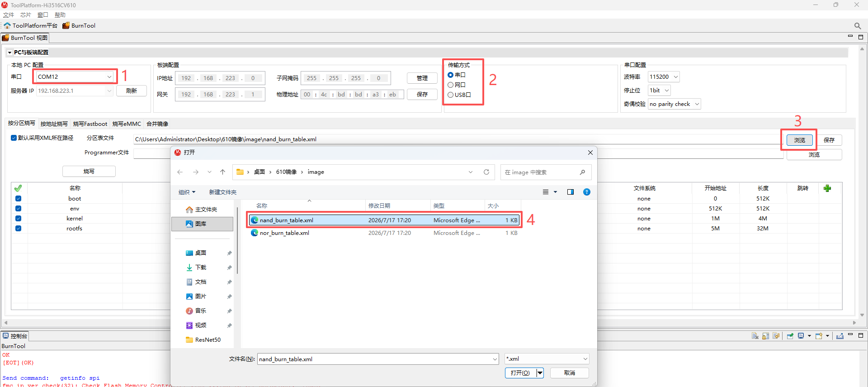This screenshot has height=387, width=868.
Task: Open ToolPlatform平台 home toolbar item
Action: pos(31,26)
